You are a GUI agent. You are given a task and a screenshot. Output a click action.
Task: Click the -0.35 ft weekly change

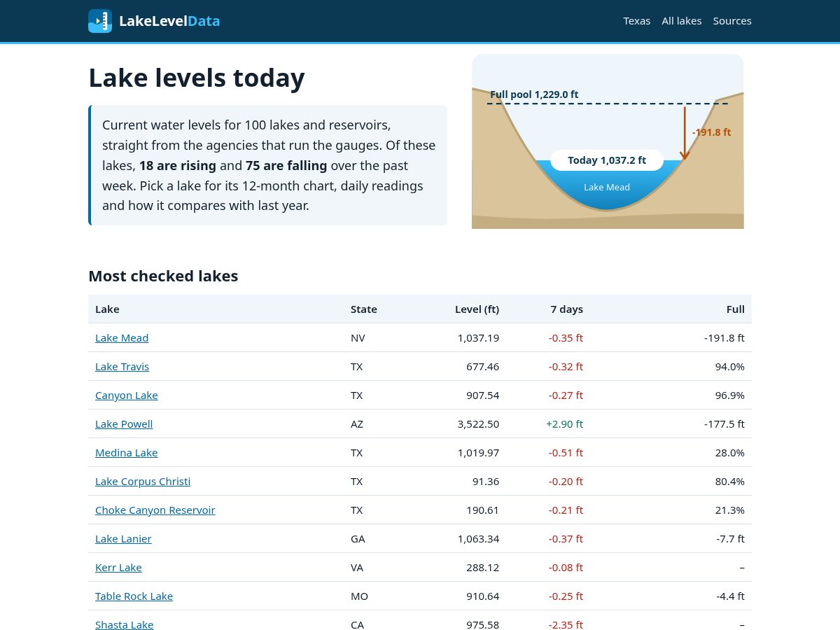(566, 337)
